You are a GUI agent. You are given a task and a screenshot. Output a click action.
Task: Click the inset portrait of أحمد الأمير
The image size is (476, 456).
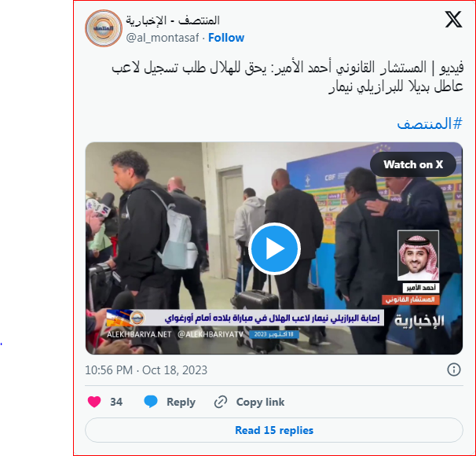[418, 256]
